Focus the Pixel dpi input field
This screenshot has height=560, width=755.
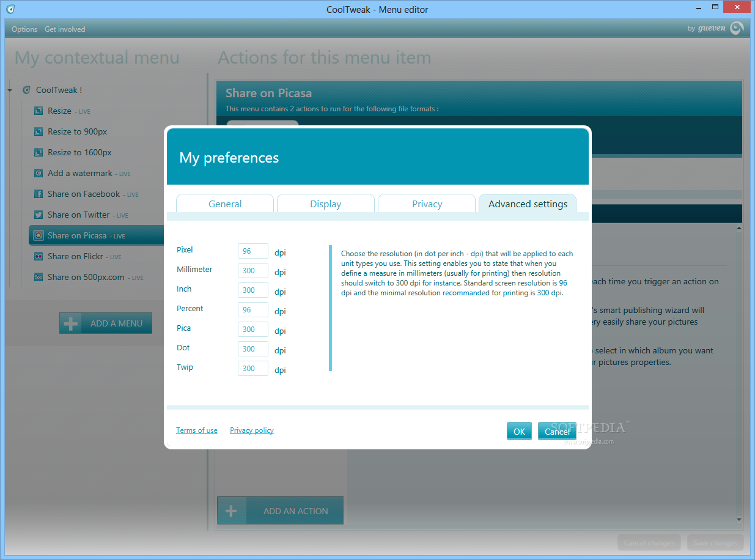click(253, 251)
